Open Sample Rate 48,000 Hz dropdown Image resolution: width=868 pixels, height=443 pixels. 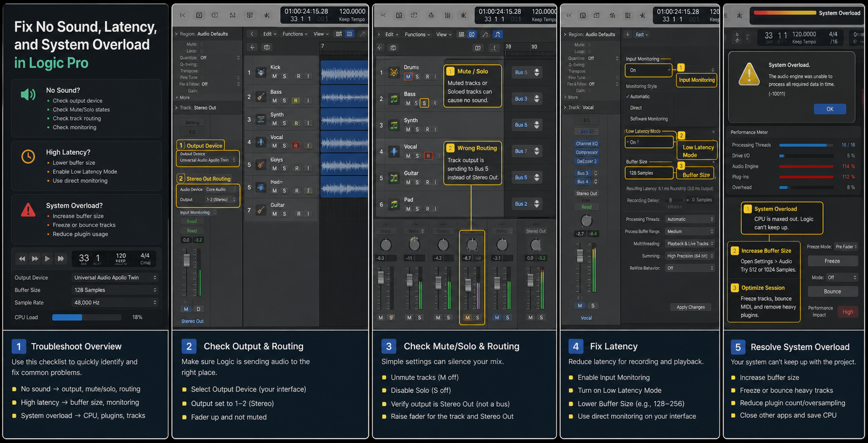(x=115, y=303)
